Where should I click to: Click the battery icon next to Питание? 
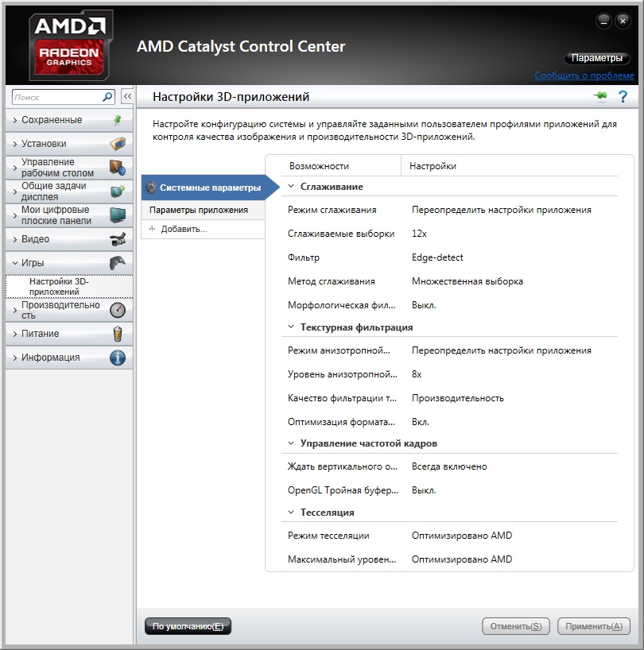tap(117, 334)
